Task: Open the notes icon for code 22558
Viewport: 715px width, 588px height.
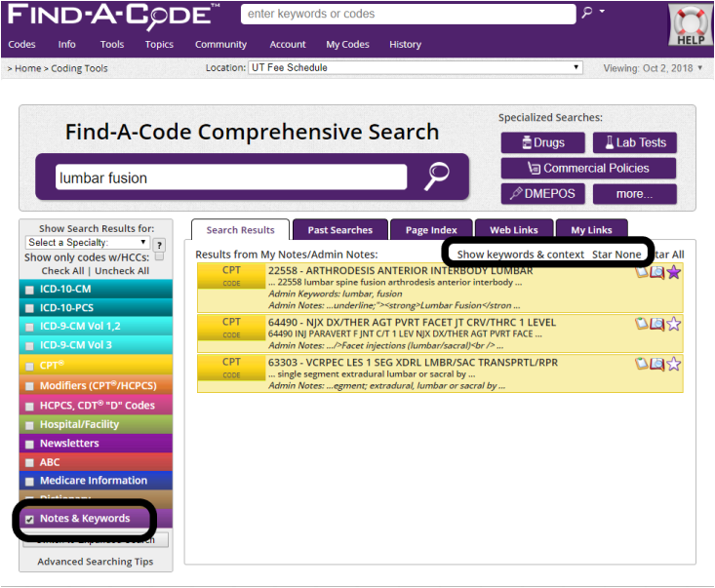Action: tap(642, 273)
